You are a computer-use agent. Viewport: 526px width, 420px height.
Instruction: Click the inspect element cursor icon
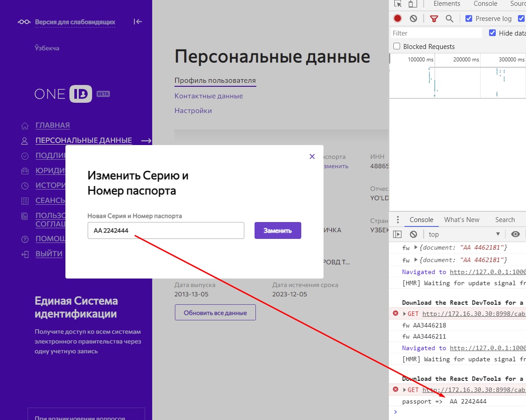pos(398,4)
